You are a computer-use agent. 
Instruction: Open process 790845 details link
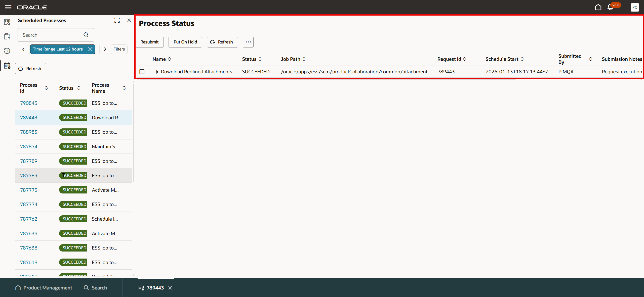[28, 103]
